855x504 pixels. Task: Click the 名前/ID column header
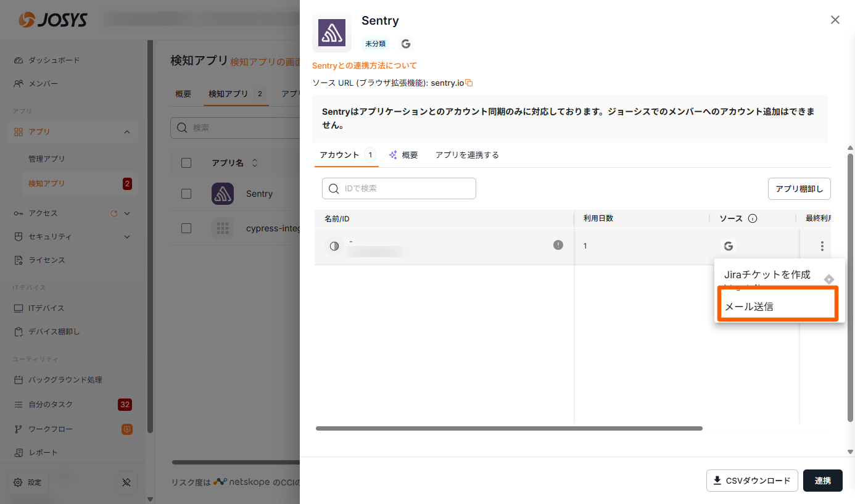point(337,218)
